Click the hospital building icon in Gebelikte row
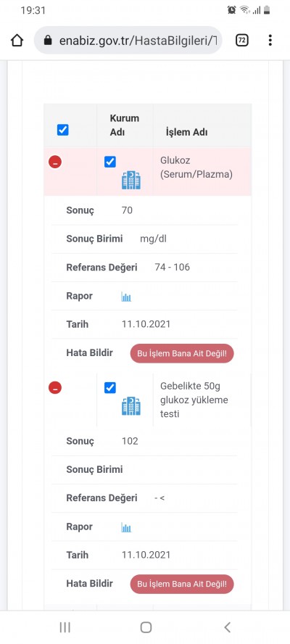 [131, 406]
